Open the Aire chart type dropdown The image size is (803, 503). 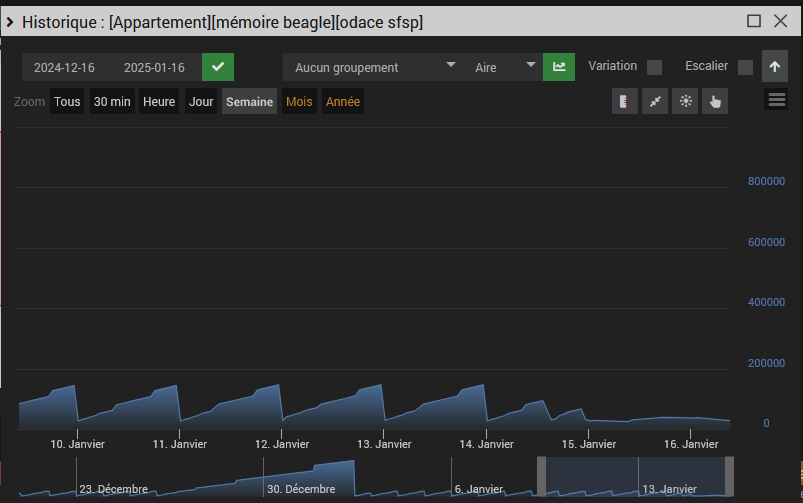506,67
